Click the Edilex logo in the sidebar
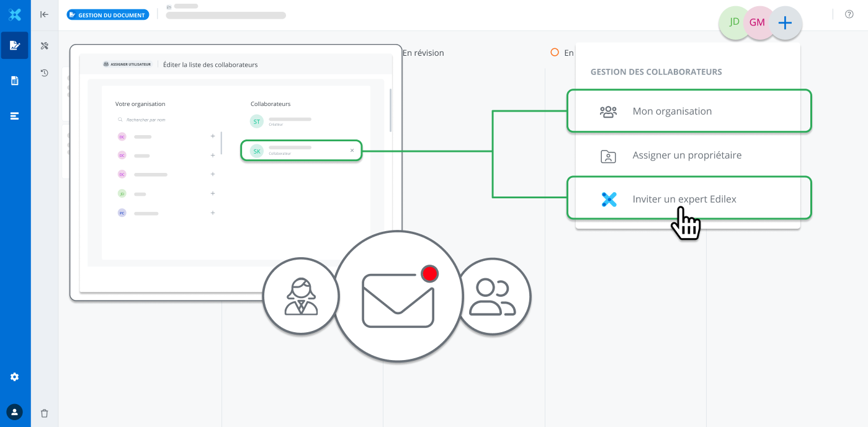The width and height of the screenshot is (868, 427). [15, 15]
